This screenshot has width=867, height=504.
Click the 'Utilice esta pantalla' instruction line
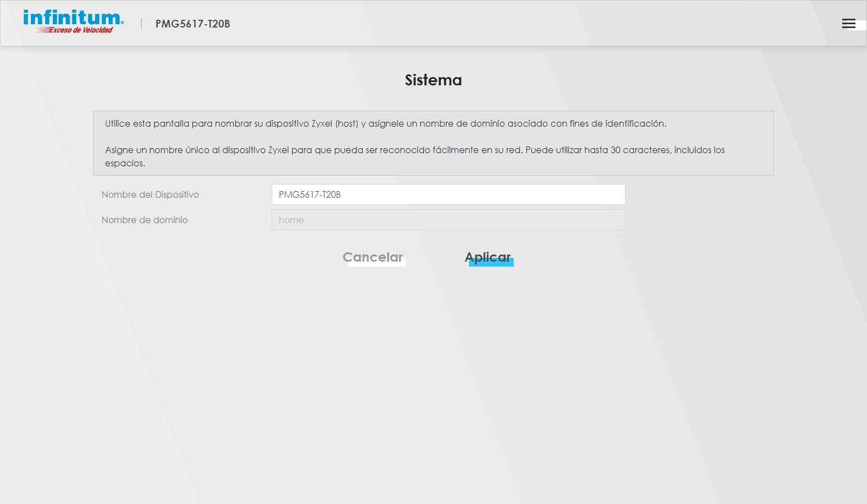[385, 123]
